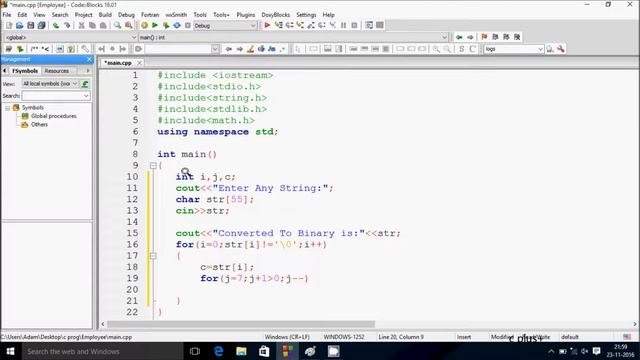Run the program with the green play icon

point(155,25)
